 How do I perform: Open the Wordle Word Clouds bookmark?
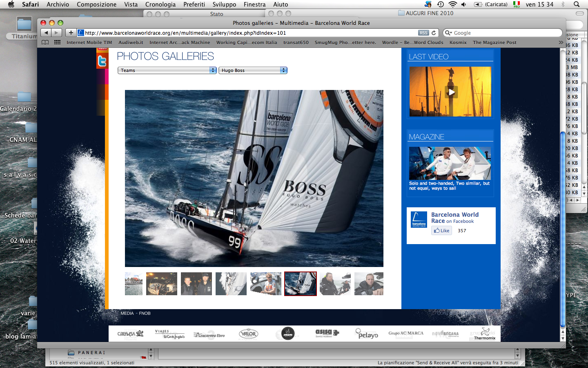pyautogui.click(x=412, y=43)
